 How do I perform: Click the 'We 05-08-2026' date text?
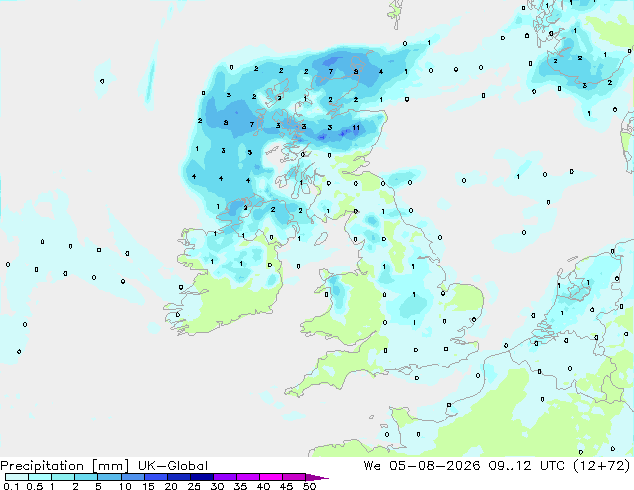pyautogui.click(x=422, y=466)
